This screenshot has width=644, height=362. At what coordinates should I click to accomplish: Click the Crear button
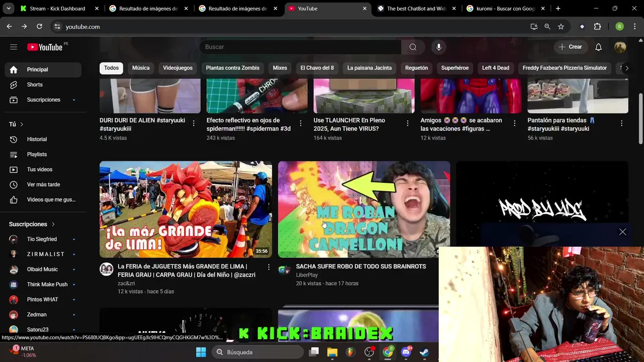pyautogui.click(x=571, y=47)
